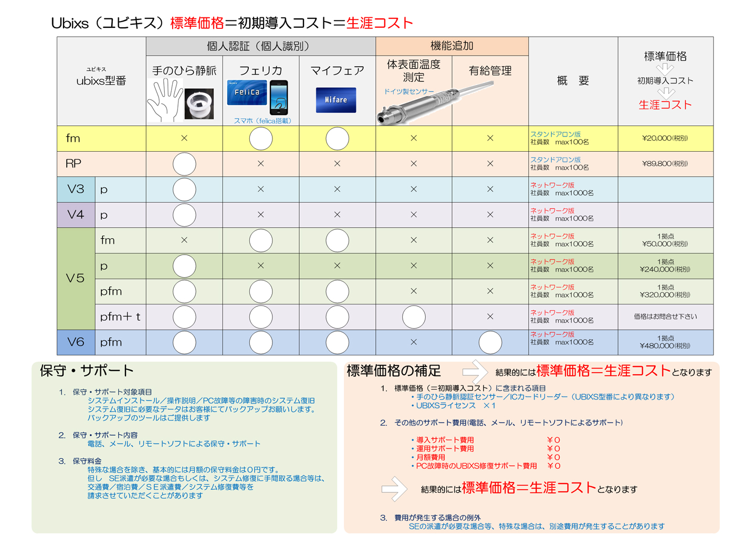Click the smartphone image under フェリカ

pos(278,98)
